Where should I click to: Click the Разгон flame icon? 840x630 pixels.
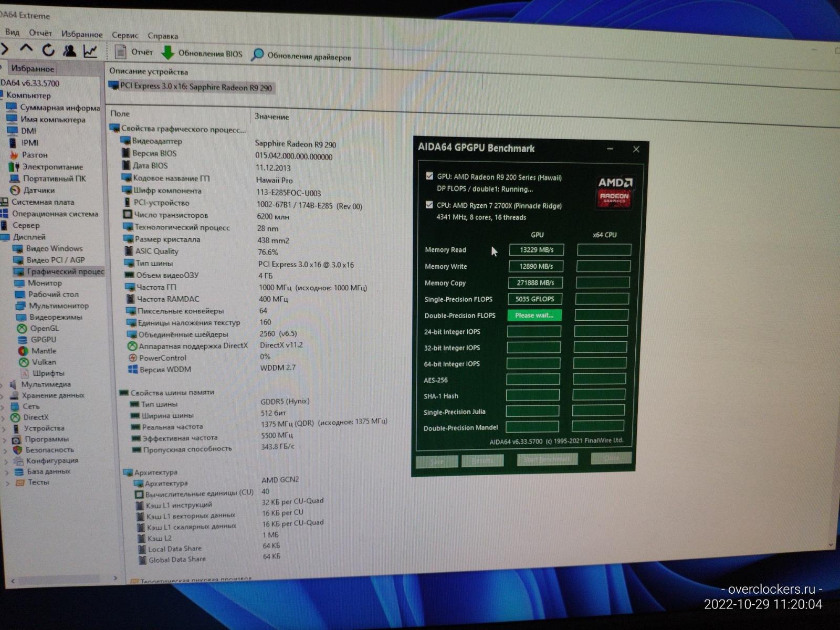(14, 154)
